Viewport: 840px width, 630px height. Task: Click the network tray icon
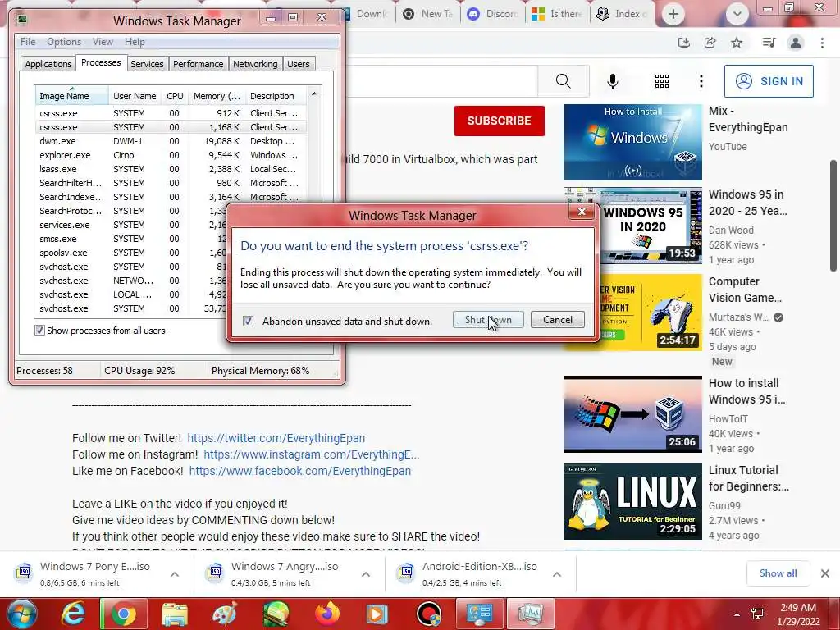[x=757, y=614]
